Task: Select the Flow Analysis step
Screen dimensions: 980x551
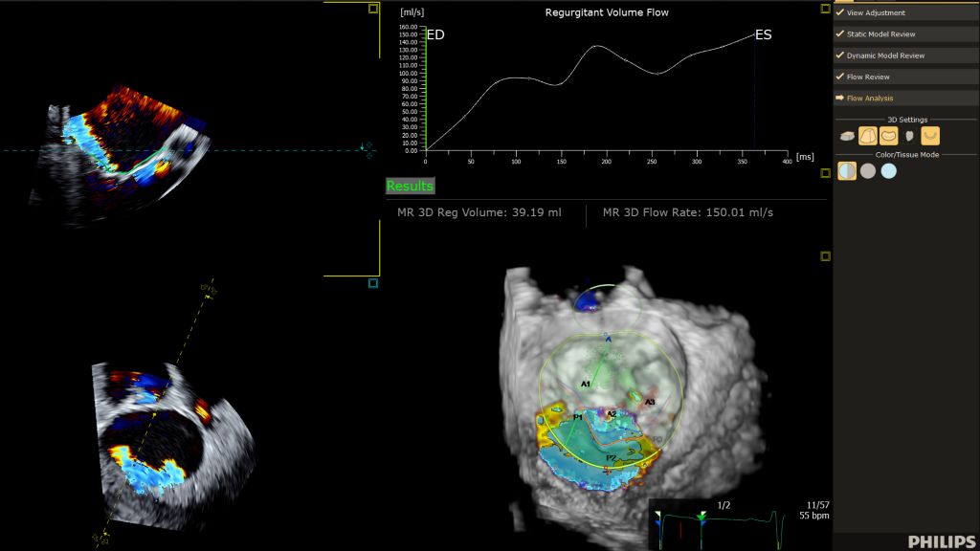Action: tap(905, 98)
